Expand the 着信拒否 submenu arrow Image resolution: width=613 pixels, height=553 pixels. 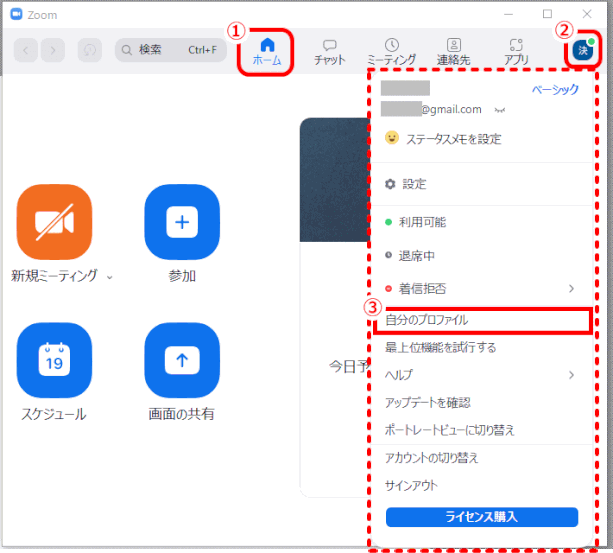tap(572, 288)
